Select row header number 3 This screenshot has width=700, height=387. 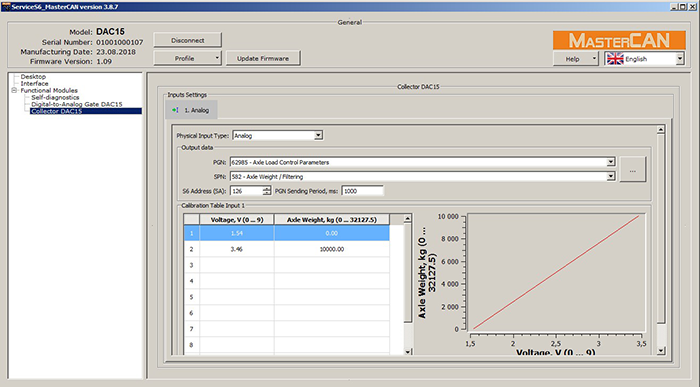(192, 265)
